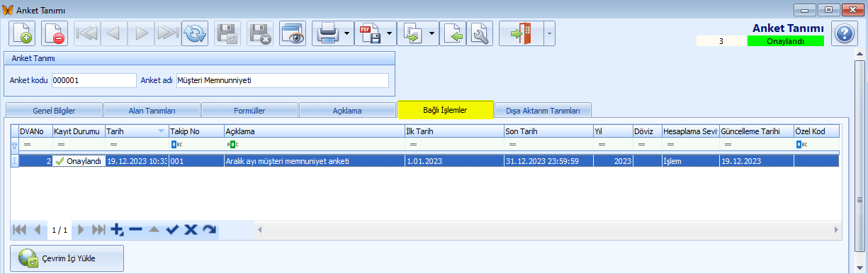868x274 pixels.
Task: Click grid navigator first record button
Action: click(19, 229)
